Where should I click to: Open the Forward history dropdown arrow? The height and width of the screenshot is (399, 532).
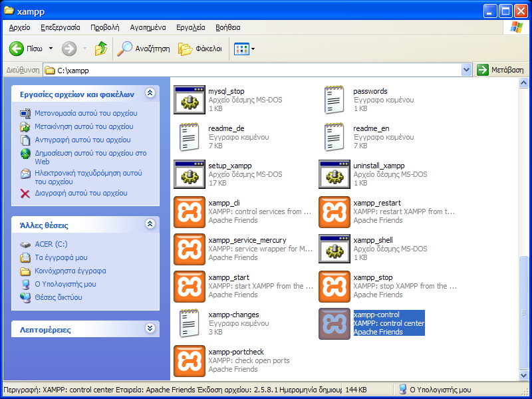pyautogui.click(x=85, y=49)
